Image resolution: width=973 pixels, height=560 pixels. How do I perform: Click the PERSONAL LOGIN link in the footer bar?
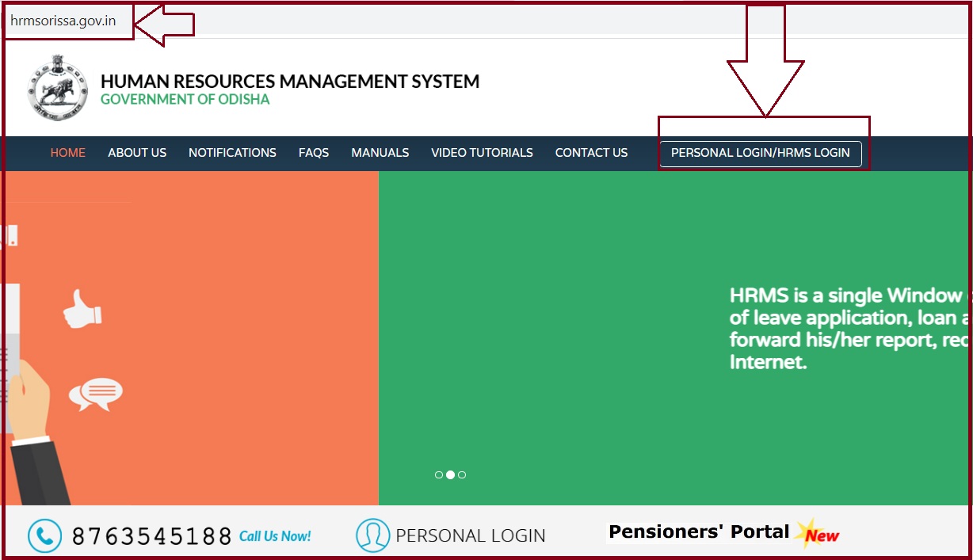pos(471,536)
